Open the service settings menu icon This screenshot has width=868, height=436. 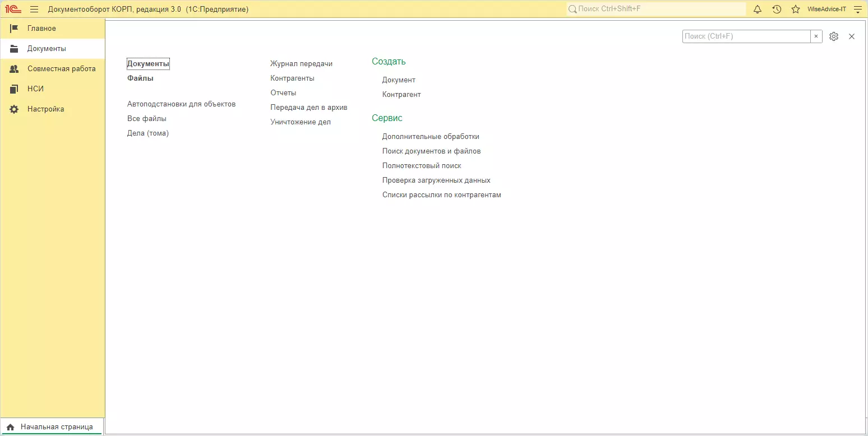[x=857, y=9]
